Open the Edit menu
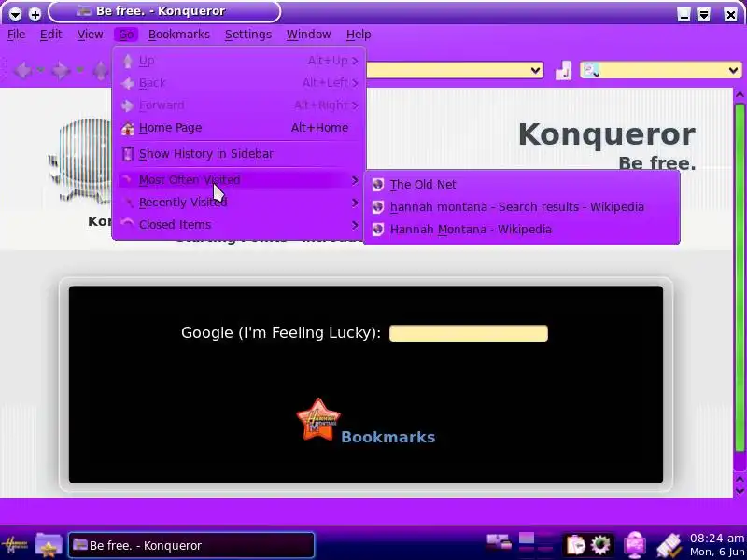Viewport: 747px width, 560px height. (50, 35)
